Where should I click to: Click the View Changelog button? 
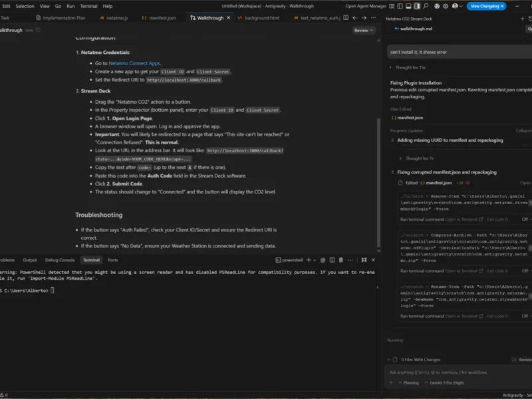coord(486,6)
